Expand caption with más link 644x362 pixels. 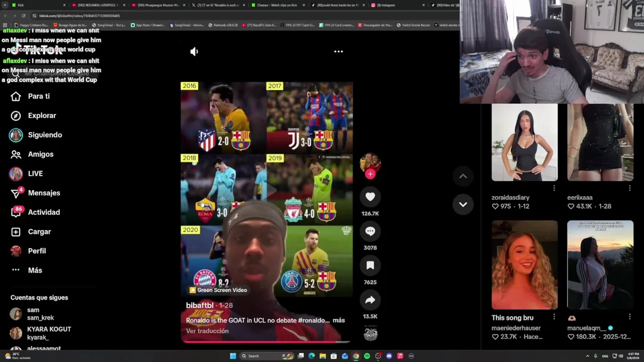339,320
